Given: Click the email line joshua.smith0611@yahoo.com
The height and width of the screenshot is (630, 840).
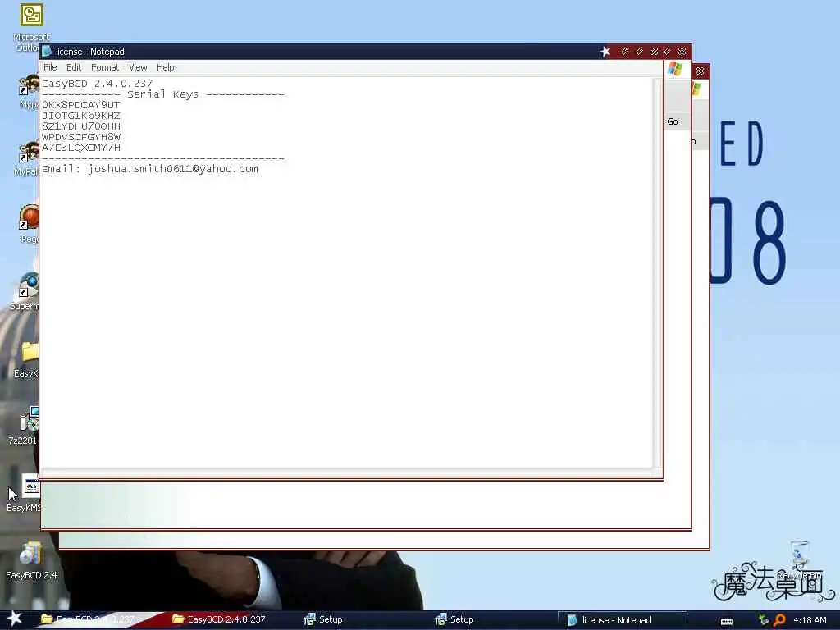Looking at the screenshot, I should pos(150,169).
